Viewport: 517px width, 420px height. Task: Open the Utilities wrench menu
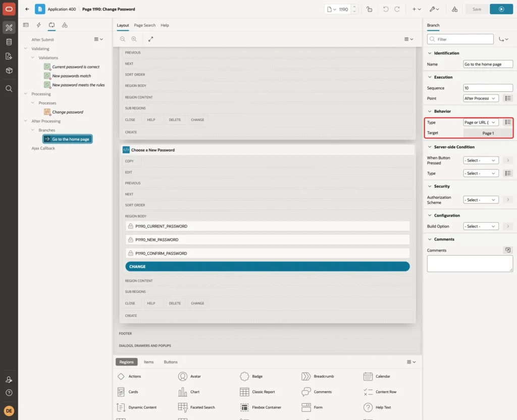(x=434, y=9)
